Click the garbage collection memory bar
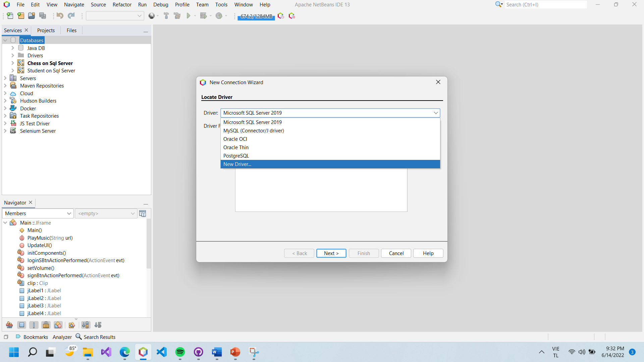 pos(256,16)
